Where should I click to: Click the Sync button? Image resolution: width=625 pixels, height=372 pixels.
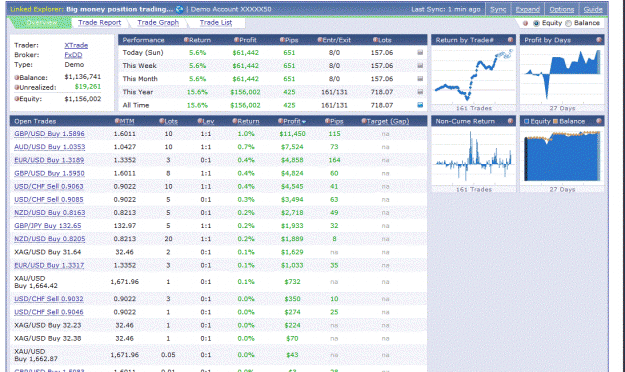(x=498, y=9)
